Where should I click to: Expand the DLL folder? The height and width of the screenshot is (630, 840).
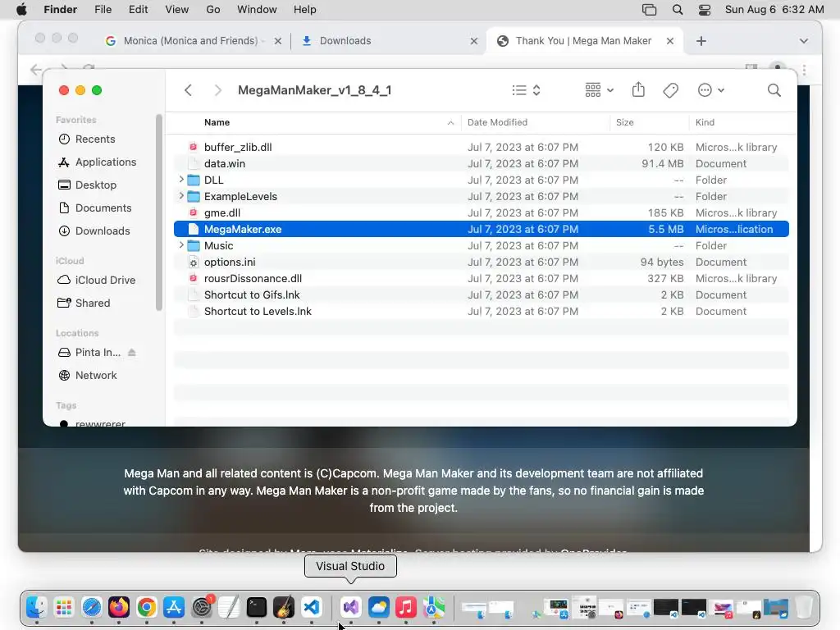click(x=181, y=180)
